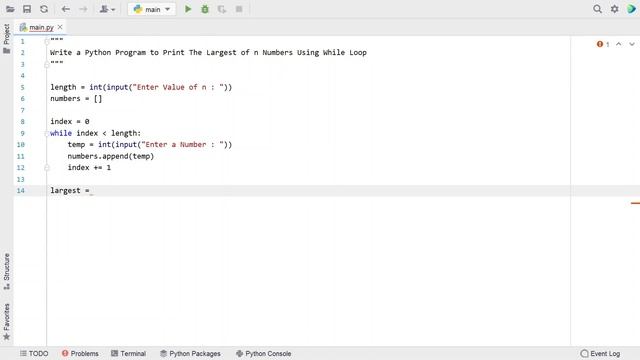The image size is (640, 360).
Task: Open the user account dropdown icon
Action: point(107,9)
